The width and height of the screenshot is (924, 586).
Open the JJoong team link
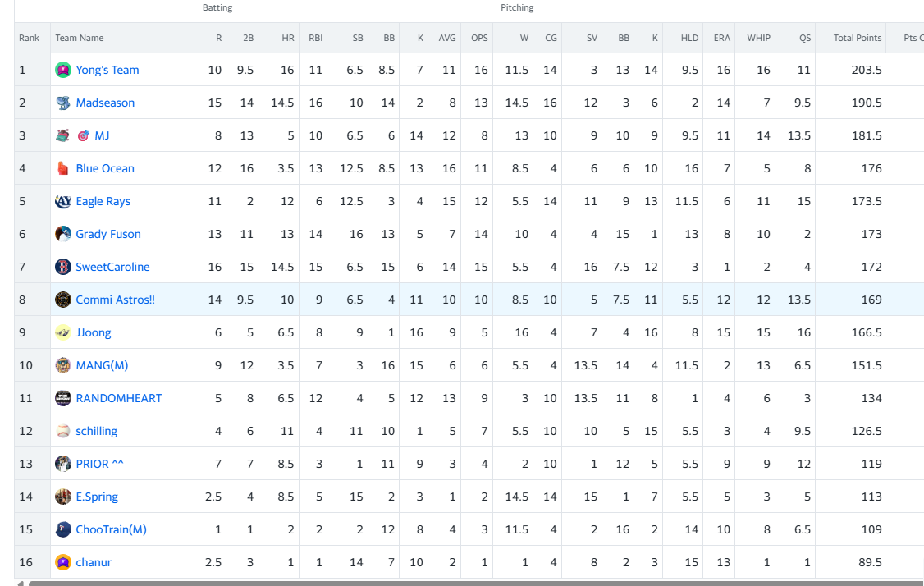93,332
